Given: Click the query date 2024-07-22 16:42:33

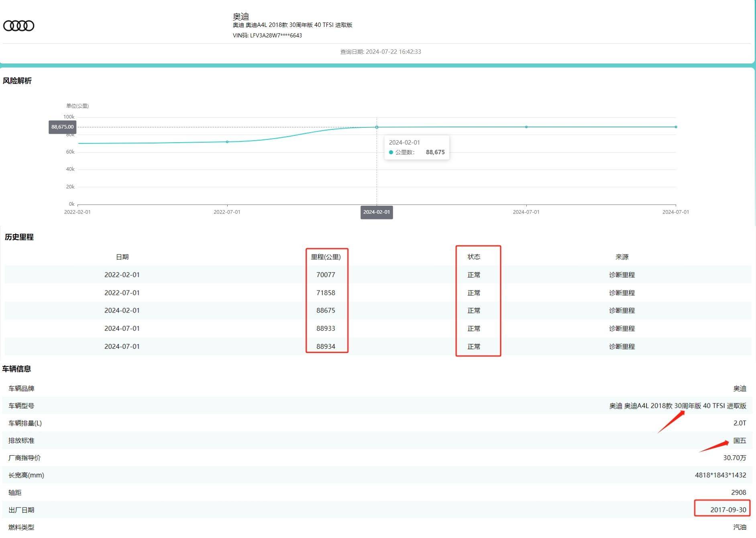Looking at the screenshot, I should [381, 51].
